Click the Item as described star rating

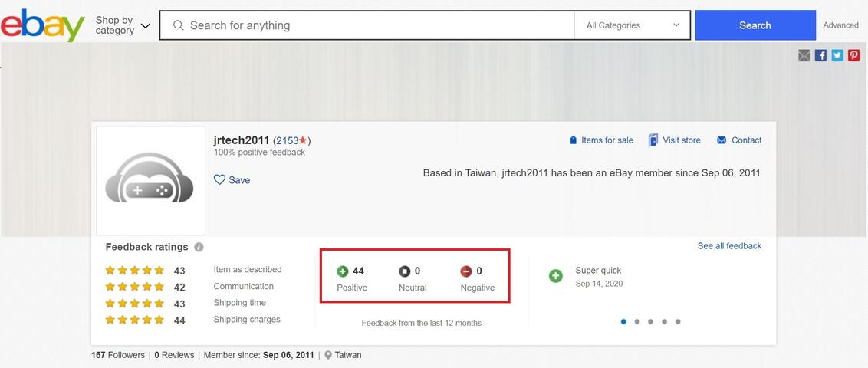coord(135,271)
